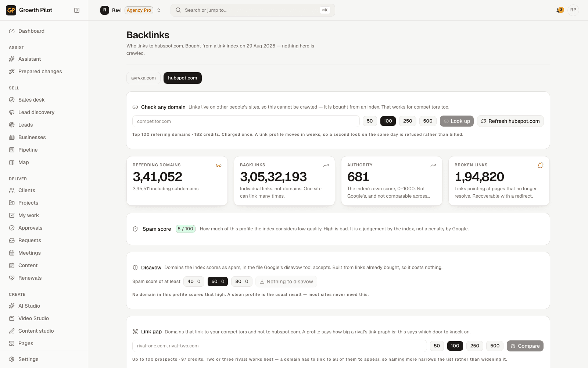This screenshot has width=588, height=368.
Task: Open RP user avatar menu
Action: coord(573,10)
